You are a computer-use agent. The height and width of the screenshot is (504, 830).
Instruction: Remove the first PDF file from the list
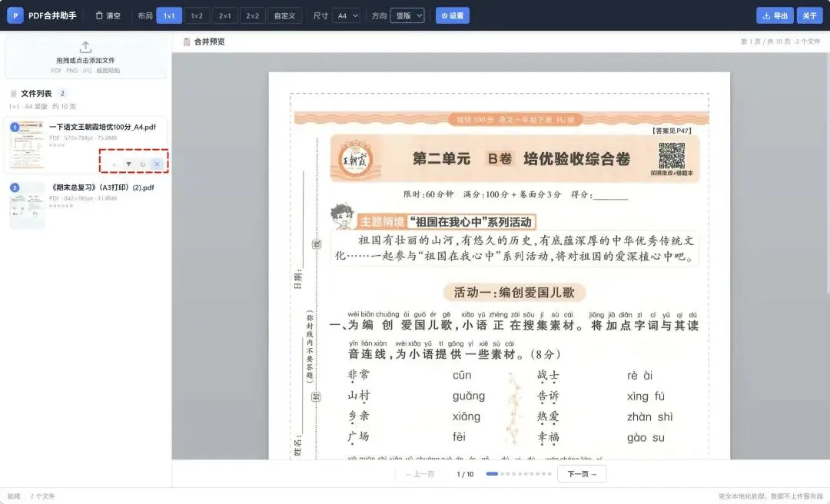[158, 164]
